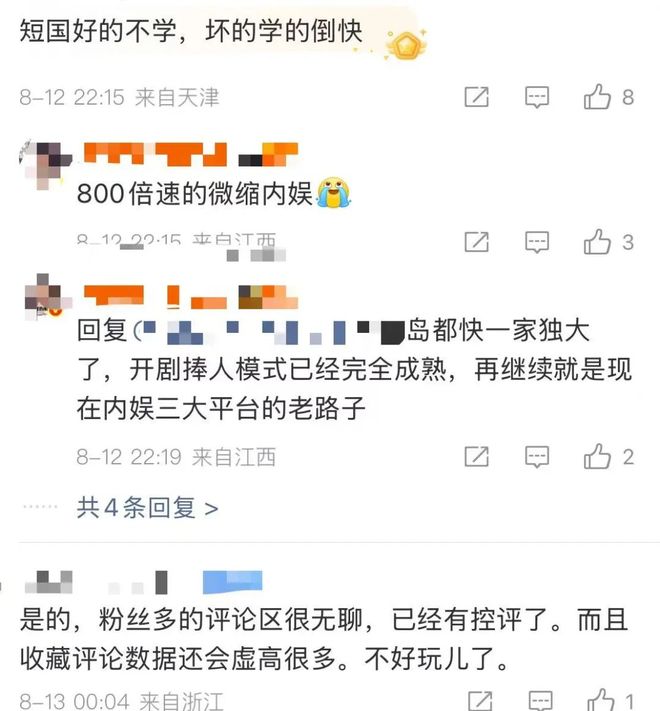Viewport: 660px width, 711px height.
Task: Repost the 浙江 comment
Action: coord(480,701)
